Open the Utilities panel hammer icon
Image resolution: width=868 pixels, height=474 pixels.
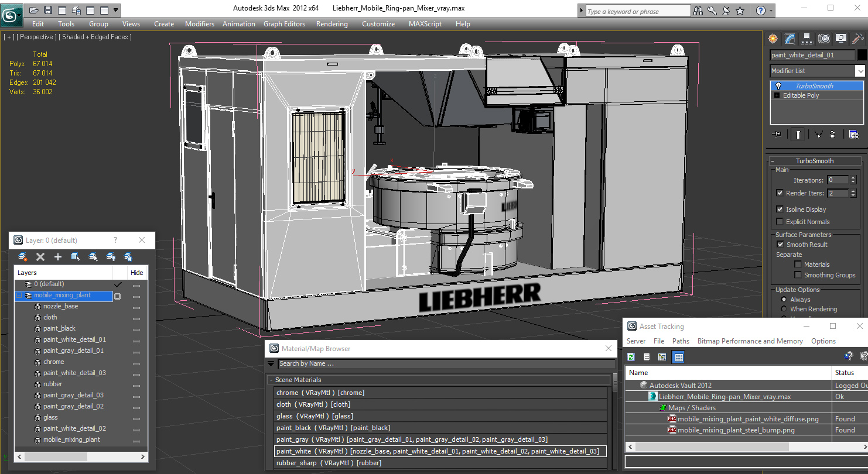(x=858, y=39)
